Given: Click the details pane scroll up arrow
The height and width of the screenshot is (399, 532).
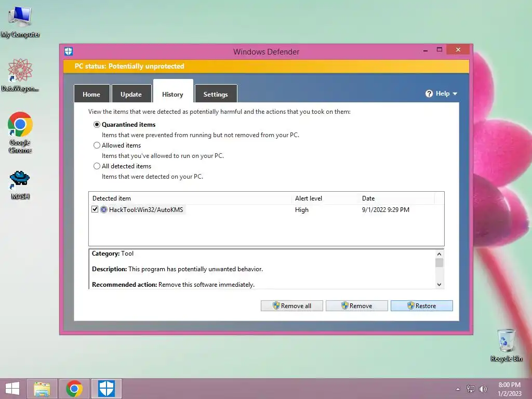Looking at the screenshot, I should tap(440, 254).
